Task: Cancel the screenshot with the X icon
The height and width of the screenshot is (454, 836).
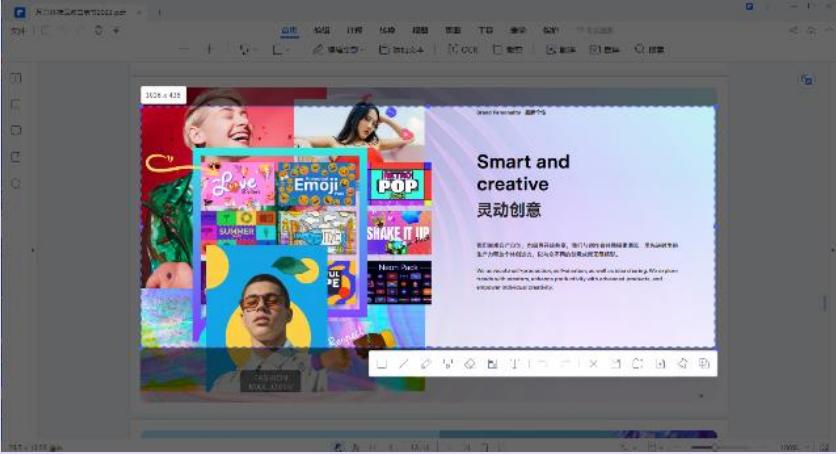Action: pyautogui.click(x=593, y=364)
